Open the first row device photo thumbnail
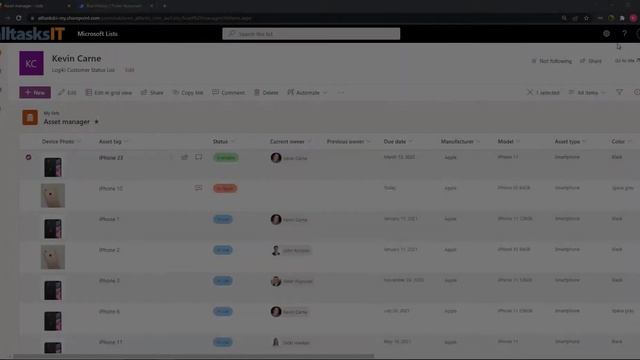The image size is (640, 360). click(x=53, y=167)
